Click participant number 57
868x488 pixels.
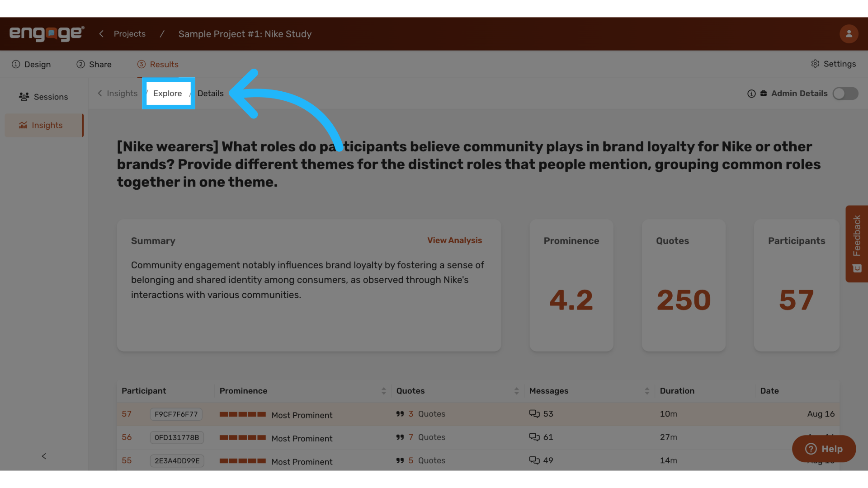pos(127,414)
